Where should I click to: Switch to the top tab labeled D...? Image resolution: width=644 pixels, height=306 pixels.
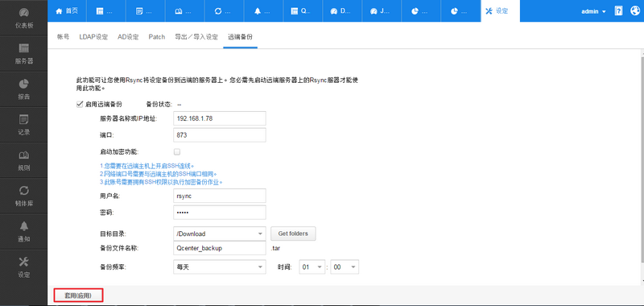[x=342, y=11]
